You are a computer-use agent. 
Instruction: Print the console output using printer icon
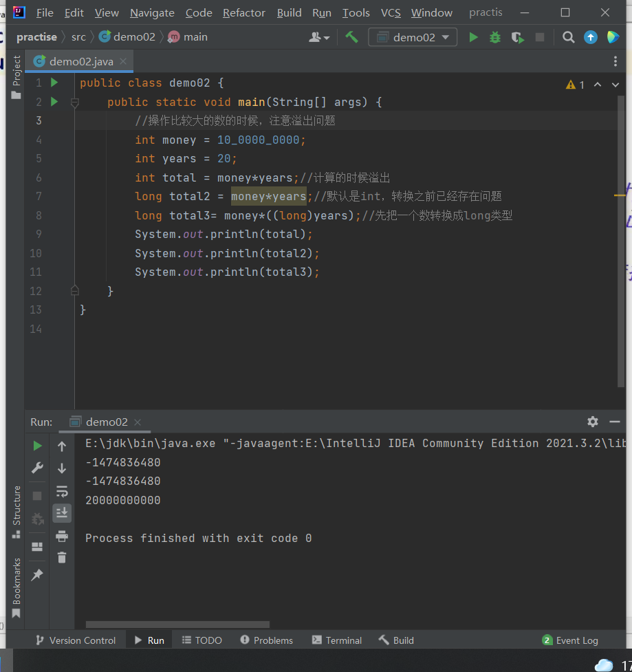[x=62, y=536]
